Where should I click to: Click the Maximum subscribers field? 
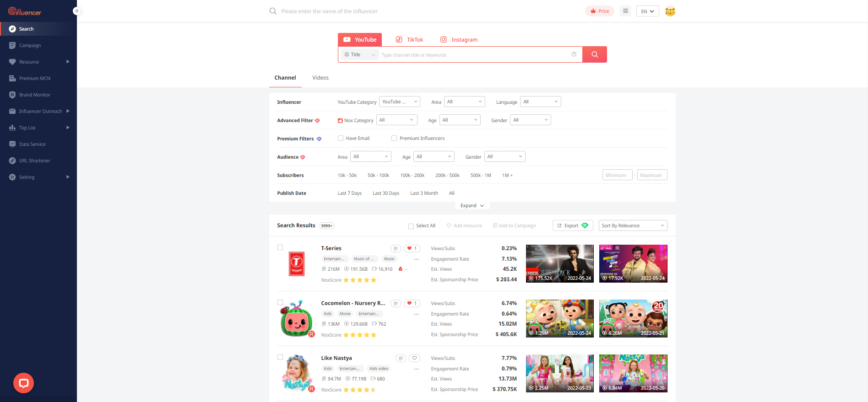coord(652,175)
